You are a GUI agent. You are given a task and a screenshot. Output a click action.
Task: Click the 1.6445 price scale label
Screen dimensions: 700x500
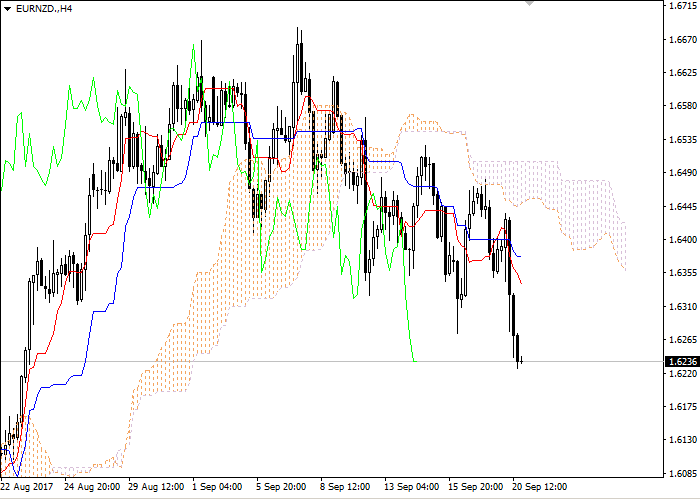coord(683,207)
